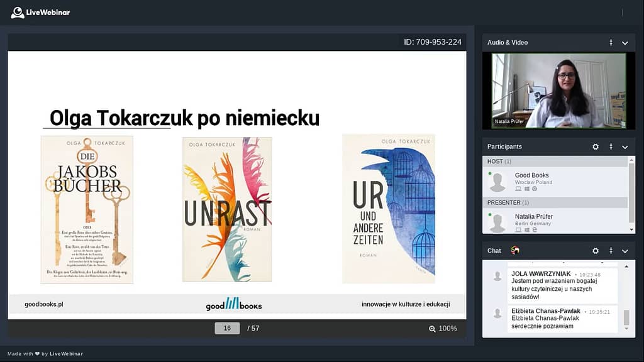This screenshot has height=362, width=644.
Task: Click the Windows OS icon under Good Books
Action: point(526,189)
